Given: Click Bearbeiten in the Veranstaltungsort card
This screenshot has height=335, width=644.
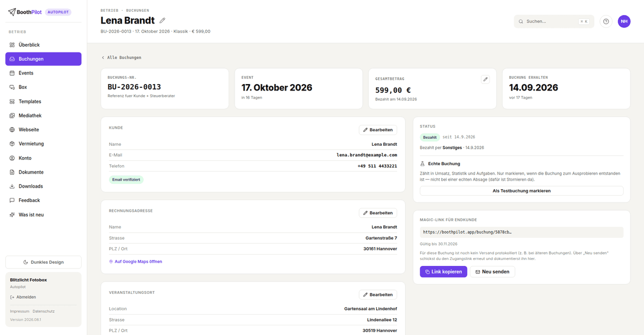Looking at the screenshot, I should (378, 294).
